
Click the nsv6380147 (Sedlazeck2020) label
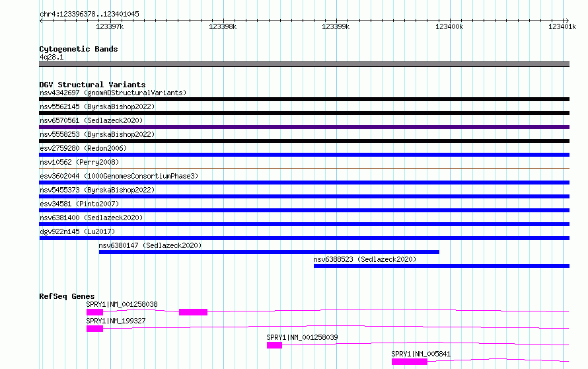coord(150,245)
